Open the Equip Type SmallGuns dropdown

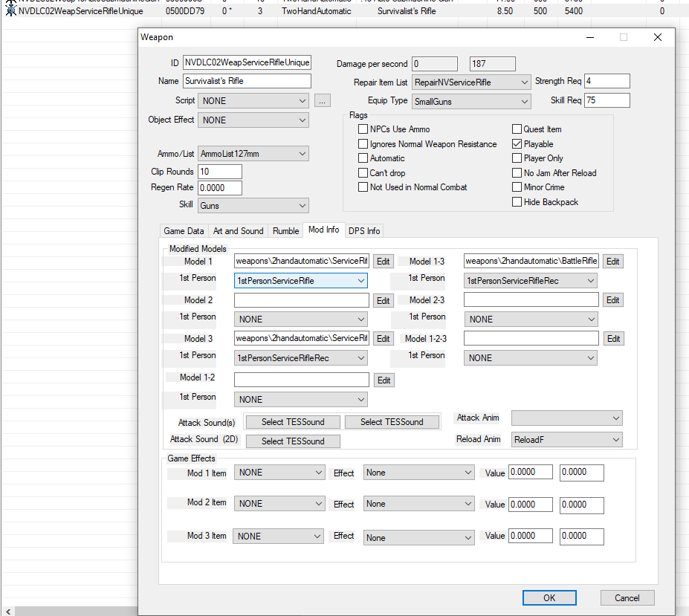[471, 102]
